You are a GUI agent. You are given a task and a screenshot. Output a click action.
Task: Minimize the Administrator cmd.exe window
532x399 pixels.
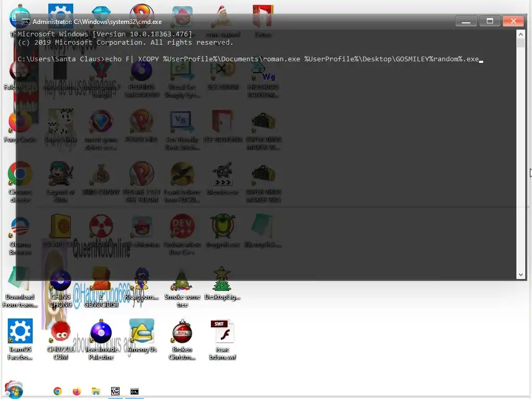click(x=466, y=21)
